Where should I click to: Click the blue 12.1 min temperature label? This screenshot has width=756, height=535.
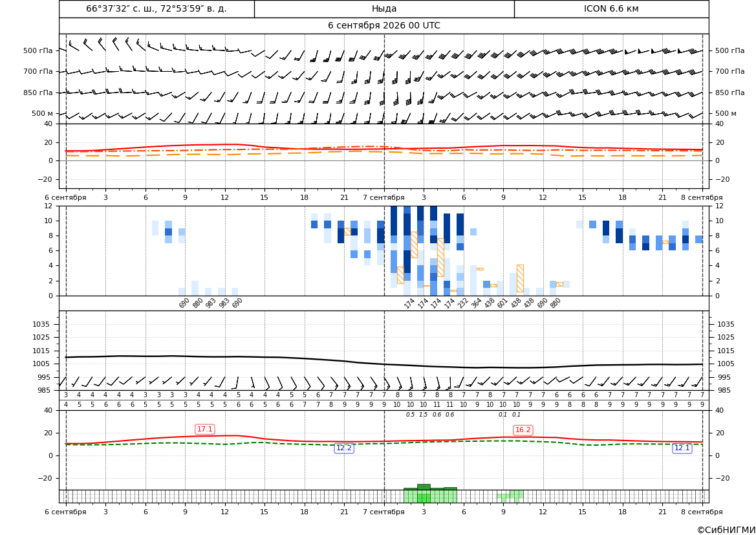(682, 448)
